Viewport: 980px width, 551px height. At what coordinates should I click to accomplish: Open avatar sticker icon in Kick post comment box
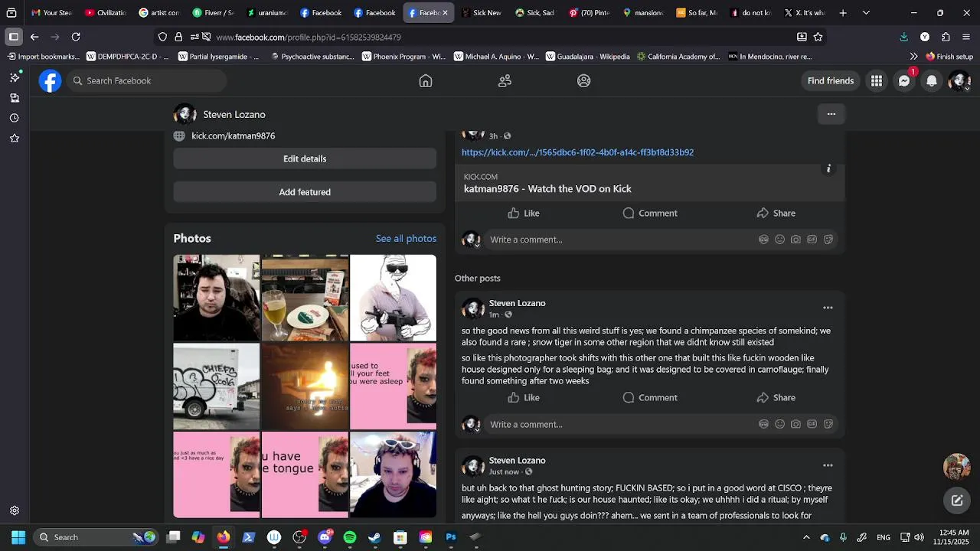pyautogui.click(x=763, y=240)
